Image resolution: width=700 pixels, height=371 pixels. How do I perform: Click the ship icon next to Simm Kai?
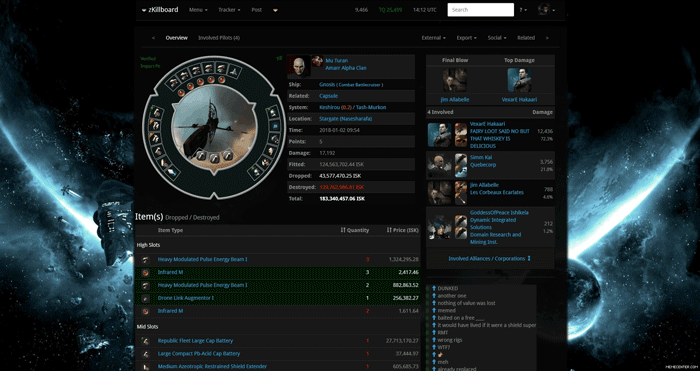click(x=461, y=160)
